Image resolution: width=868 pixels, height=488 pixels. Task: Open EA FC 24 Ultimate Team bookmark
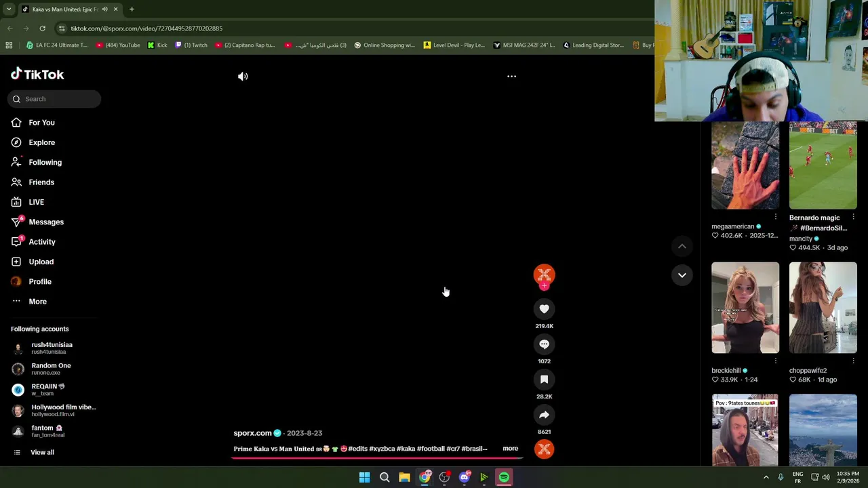(57, 45)
